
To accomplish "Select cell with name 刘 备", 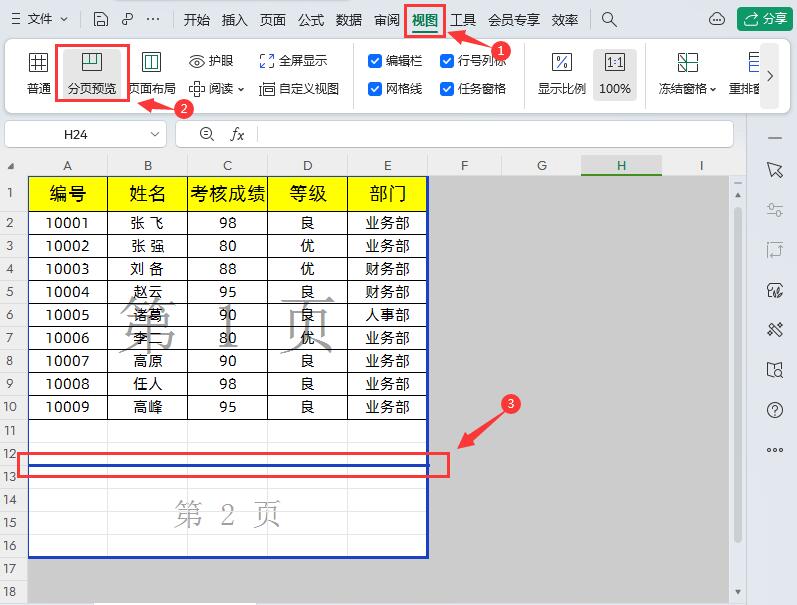I will click(x=147, y=269).
